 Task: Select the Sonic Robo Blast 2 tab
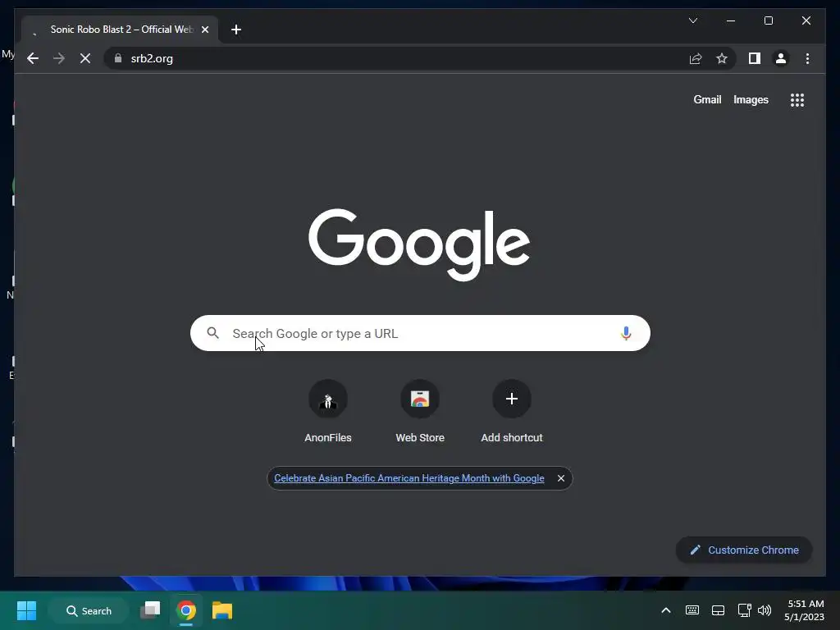tap(120, 30)
